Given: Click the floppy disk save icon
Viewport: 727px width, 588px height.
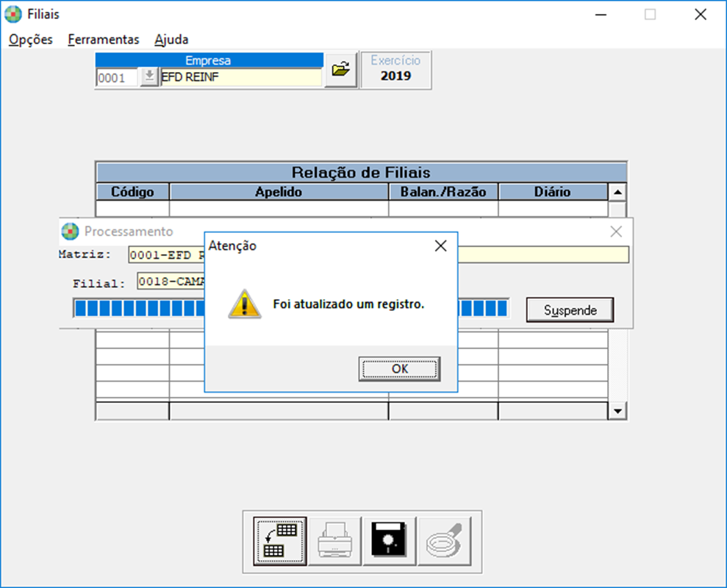Looking at the screenshot, I should click(389, 541).
